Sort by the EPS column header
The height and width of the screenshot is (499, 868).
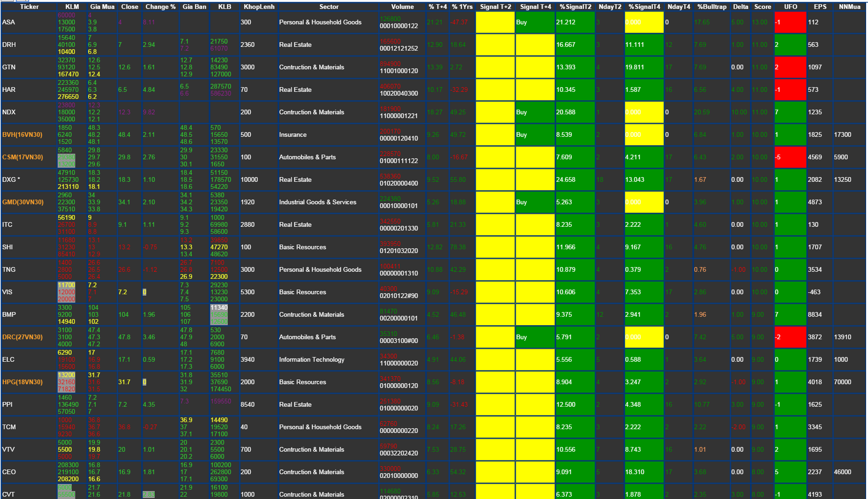[x=820, y=7]
